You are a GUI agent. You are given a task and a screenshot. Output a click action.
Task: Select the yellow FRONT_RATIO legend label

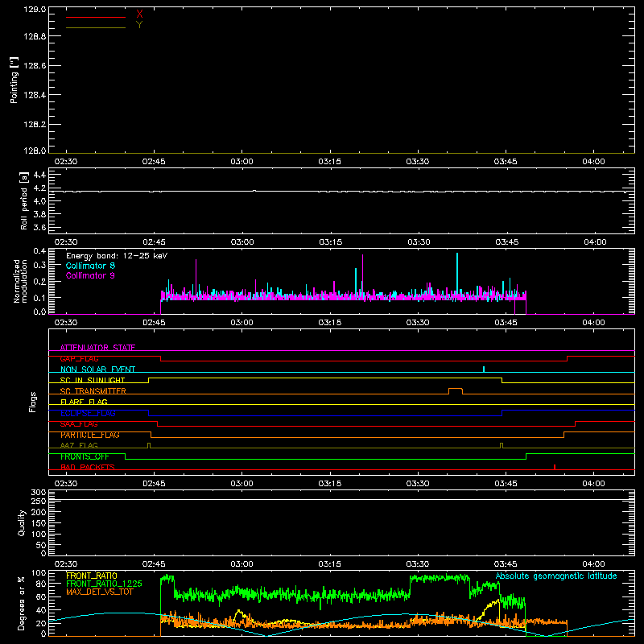[92, 576]
